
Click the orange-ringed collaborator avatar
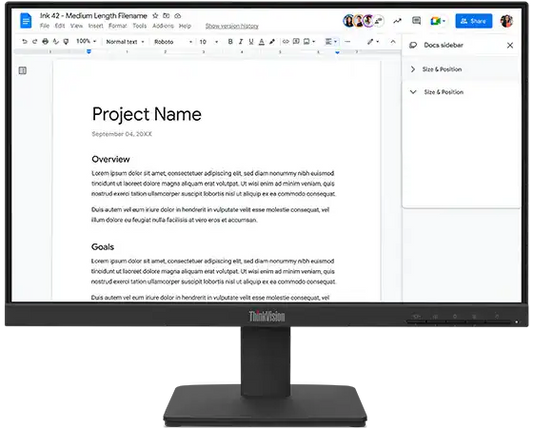pyautogui.click(x=359, y=21)
